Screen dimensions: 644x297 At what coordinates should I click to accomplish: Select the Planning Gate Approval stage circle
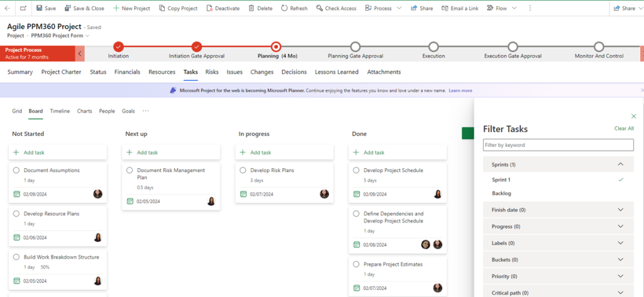pos(355,46)
